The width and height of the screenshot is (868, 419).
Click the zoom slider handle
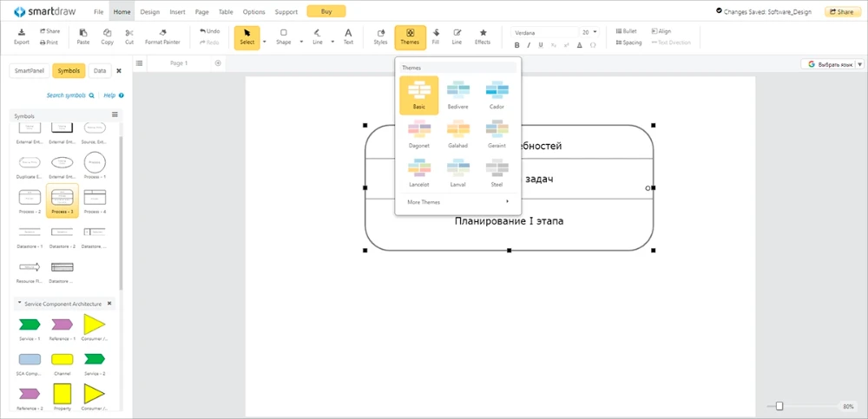779,406
